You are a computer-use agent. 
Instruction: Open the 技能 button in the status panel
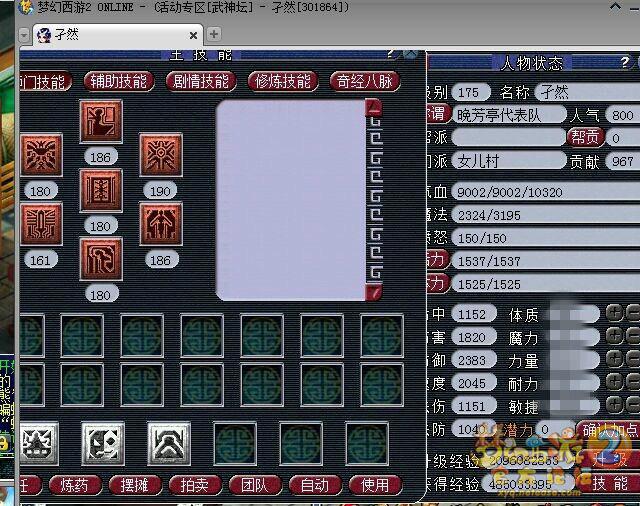pos(609,484)
